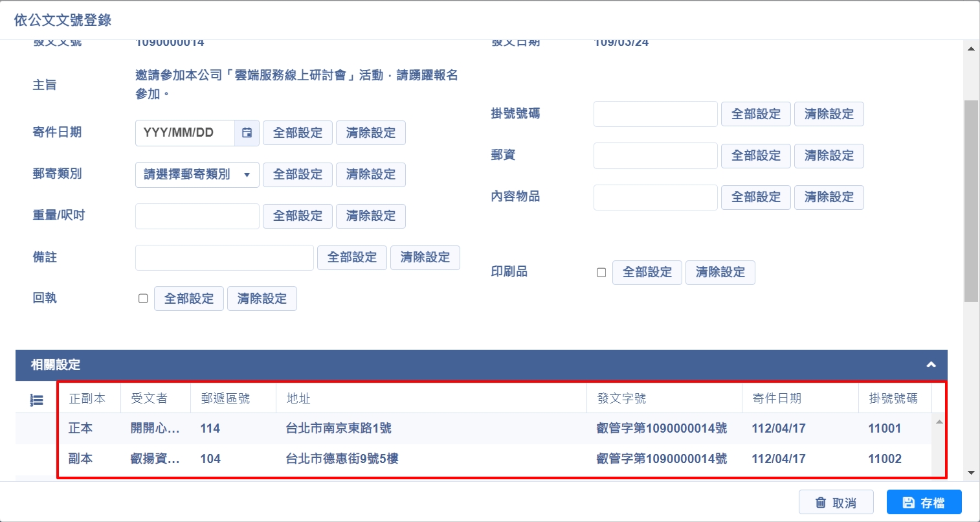980x522 pixels.
Task: Click the 取消 cancel button
Action: 836,503
